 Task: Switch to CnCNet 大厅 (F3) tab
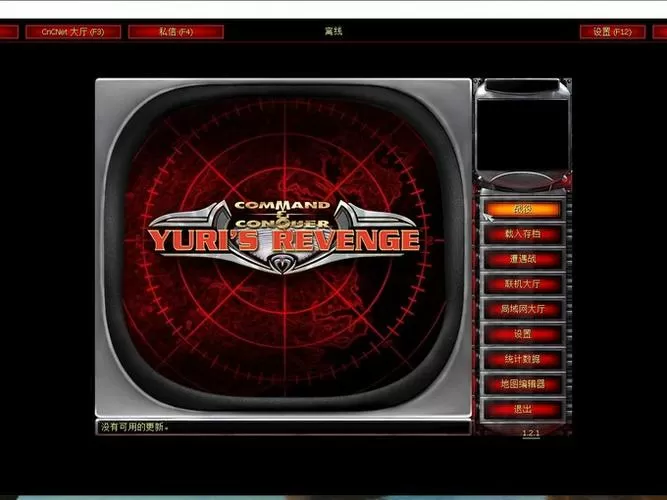[x=73, y=32]
